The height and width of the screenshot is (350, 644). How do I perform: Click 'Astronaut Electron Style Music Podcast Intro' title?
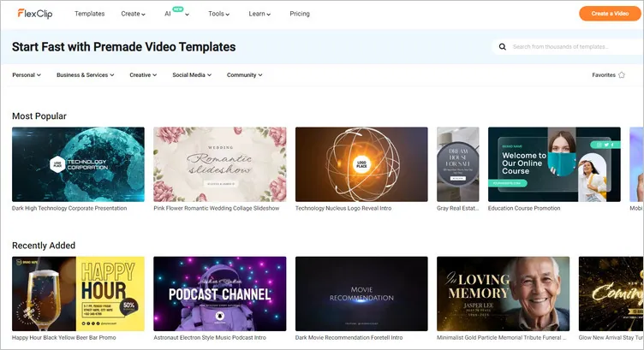[x=210, y=338]
